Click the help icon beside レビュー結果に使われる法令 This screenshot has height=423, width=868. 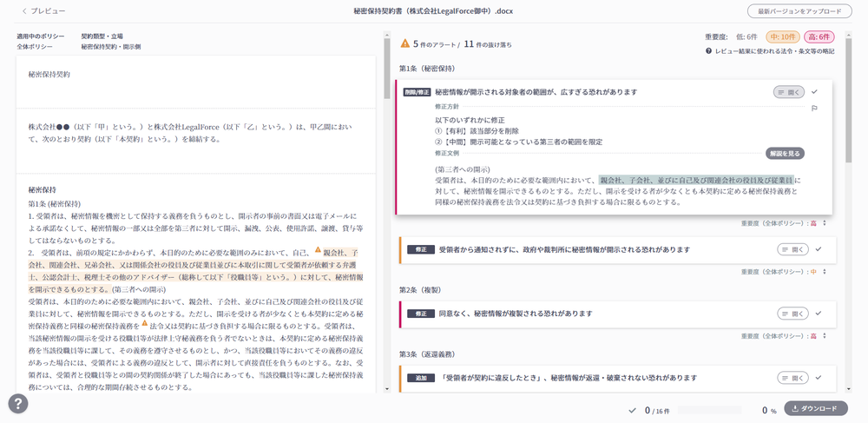(709, 51)
